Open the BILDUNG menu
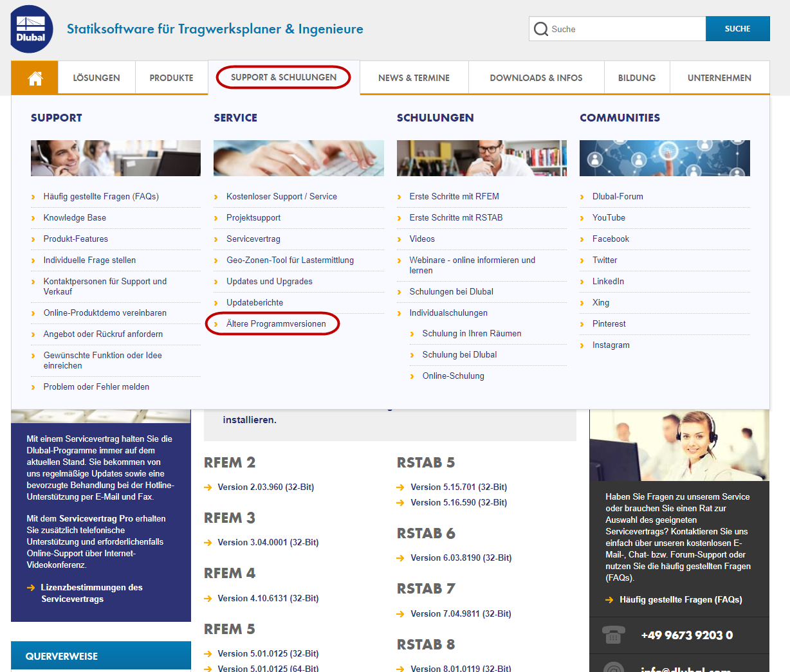The image size is (790, 672). pyautogui.click(x=636, y=77)
